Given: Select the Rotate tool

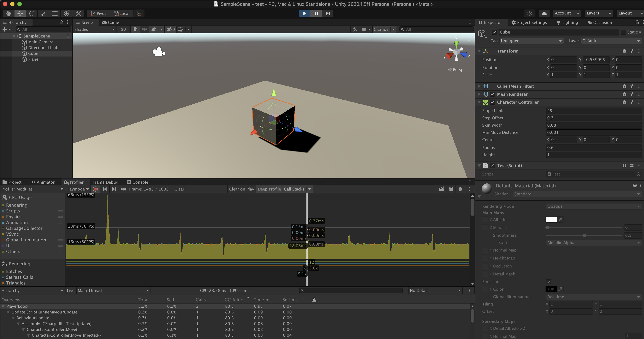Looking at the screenshot, I should [x=32, y=13].
